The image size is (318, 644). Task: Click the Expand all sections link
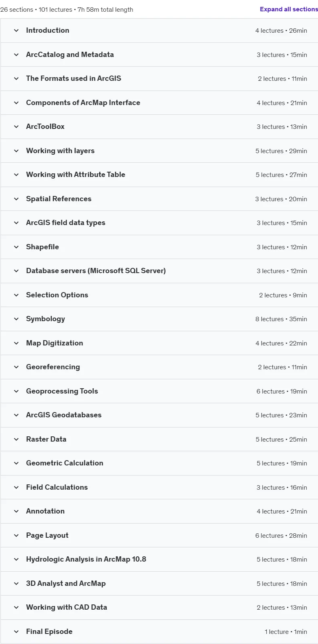[289, 9]
